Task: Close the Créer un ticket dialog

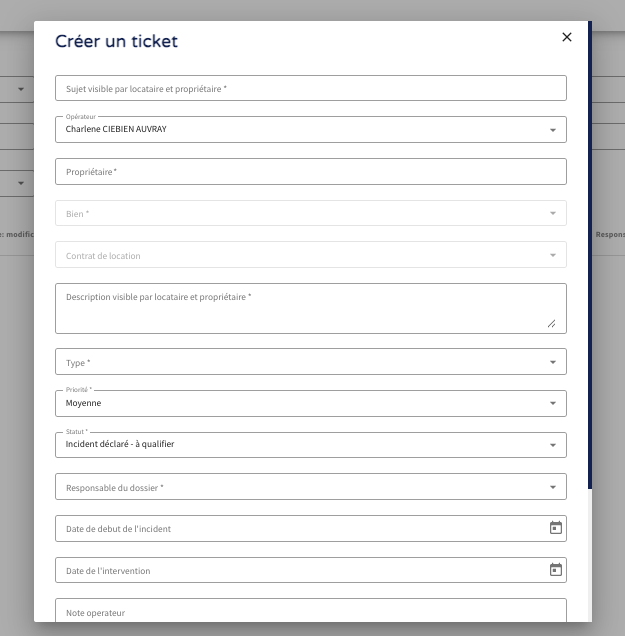Action: [x=567, y=37]
